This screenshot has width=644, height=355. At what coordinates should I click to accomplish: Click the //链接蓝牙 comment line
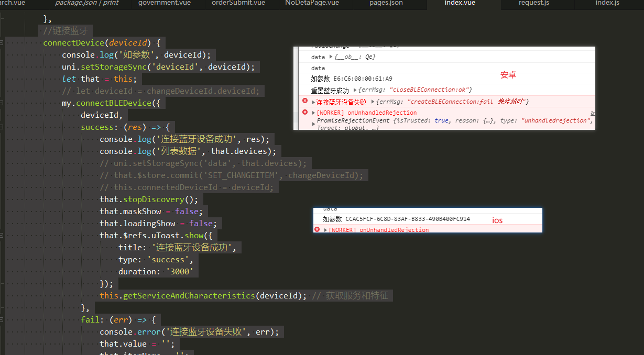(66, 31)
